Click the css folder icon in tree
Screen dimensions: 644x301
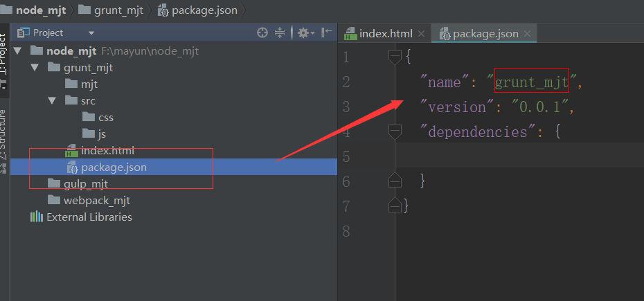pyautogui.click(x=89, y=118)
